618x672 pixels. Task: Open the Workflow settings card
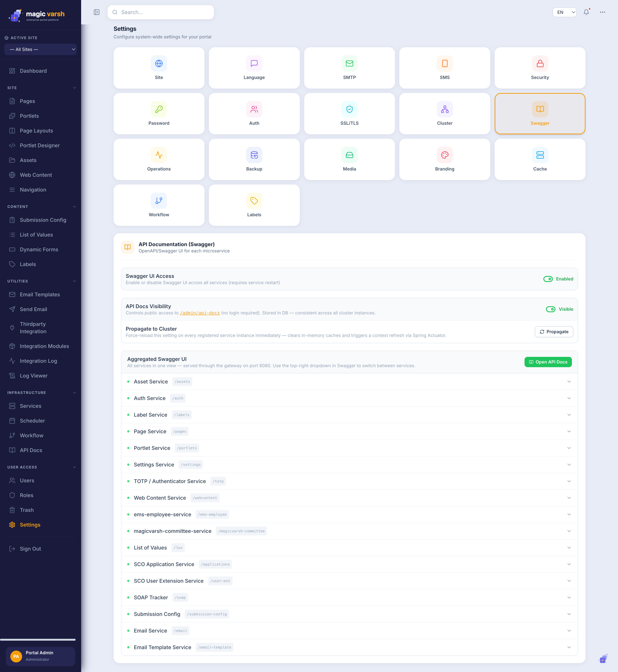[159, 205]
